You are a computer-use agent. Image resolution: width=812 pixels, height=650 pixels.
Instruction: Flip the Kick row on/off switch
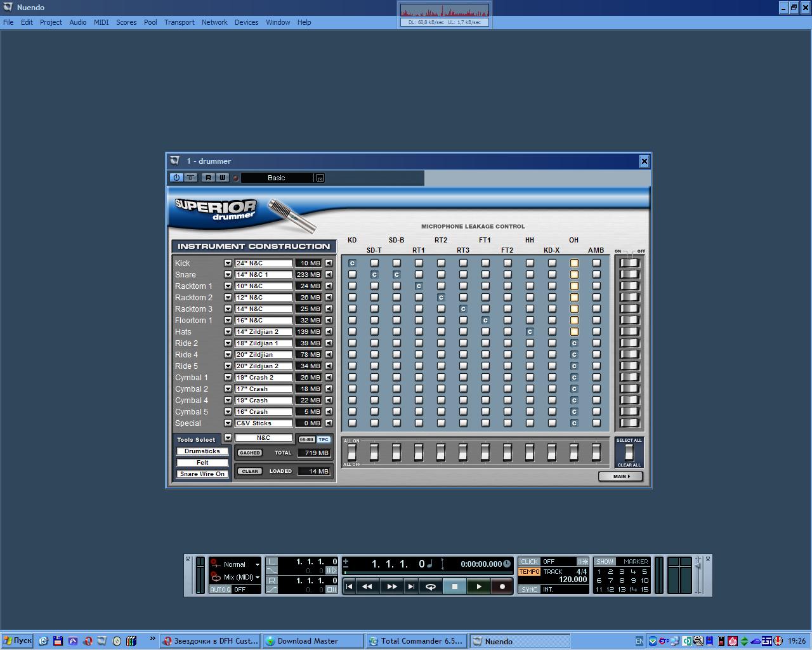(x=629, y=263)
